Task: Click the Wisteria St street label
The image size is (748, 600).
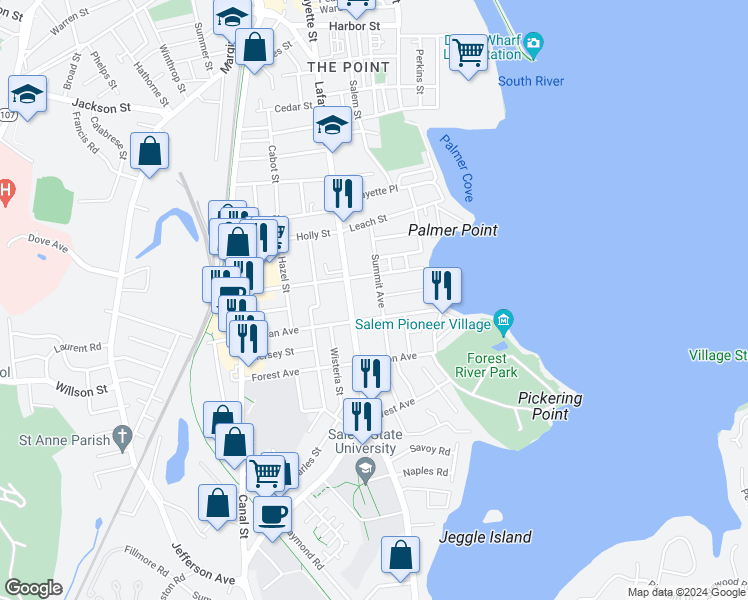Action: tap(336, 371)
